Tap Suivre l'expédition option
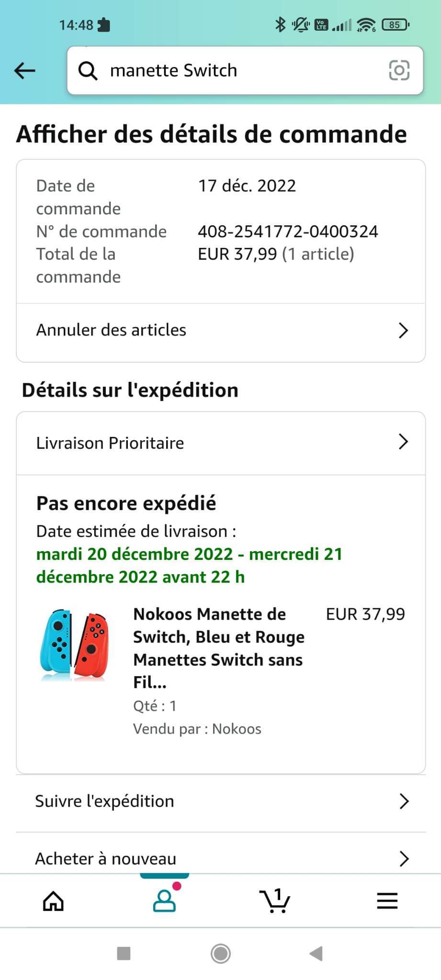Image resolution: width=441 pixels, height=980 pixels. [x=105, y=801]
